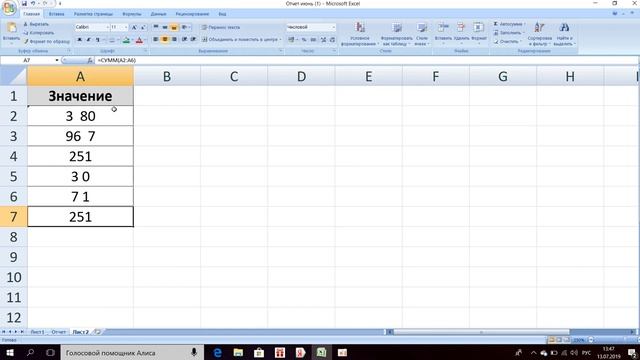The image size is (640, 360).
Task: Open Windows Start menu
Action: click(x=9, y=352)
